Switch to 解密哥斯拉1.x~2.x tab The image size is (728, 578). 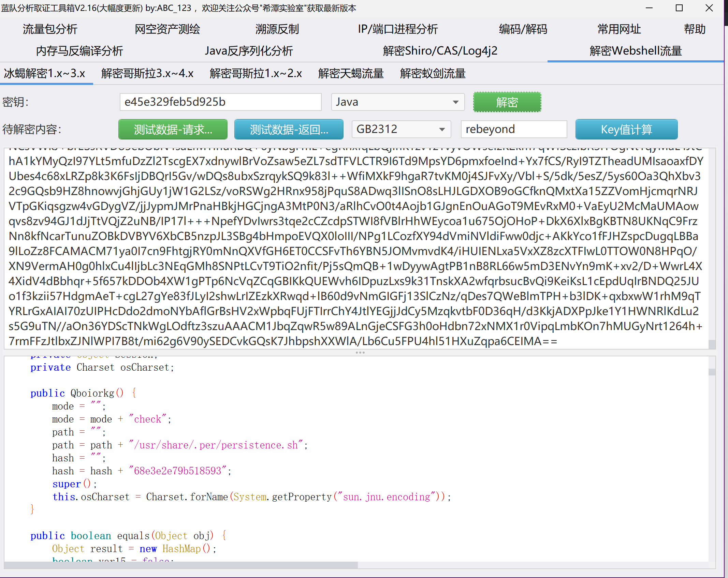coord(256,73)
